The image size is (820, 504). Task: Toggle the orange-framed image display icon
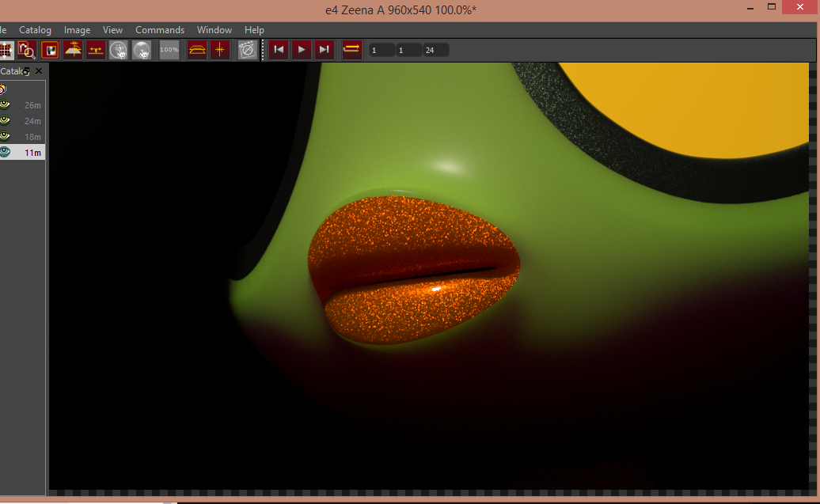point(50,50)
